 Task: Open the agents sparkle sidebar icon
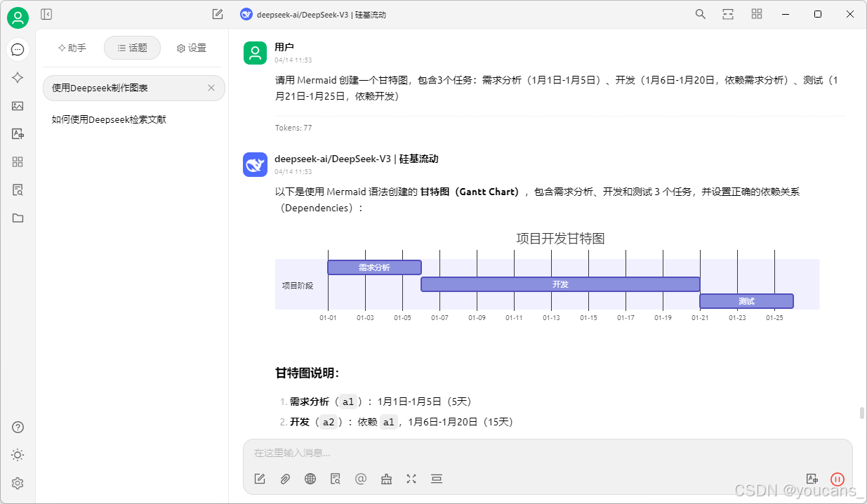(x=18, y=78)
